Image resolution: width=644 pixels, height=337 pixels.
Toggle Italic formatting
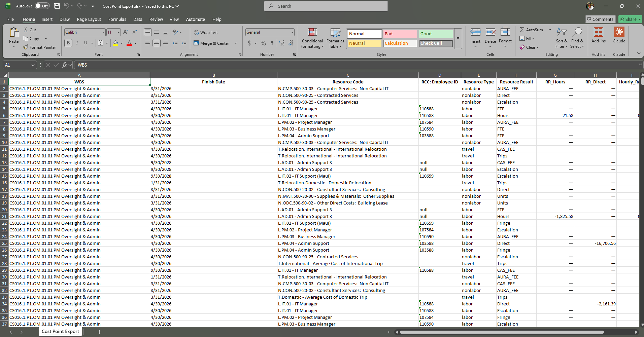(x=77, y=43)
